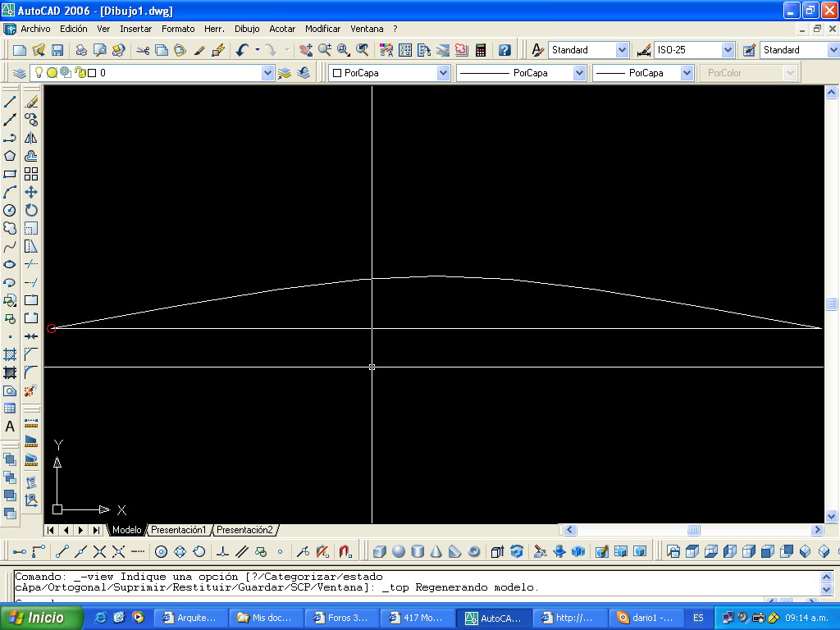Click the Endpoint object snap icon
The width and height of the screenshot is (840, 630).
pyautogui.click(x=62, y=551)
